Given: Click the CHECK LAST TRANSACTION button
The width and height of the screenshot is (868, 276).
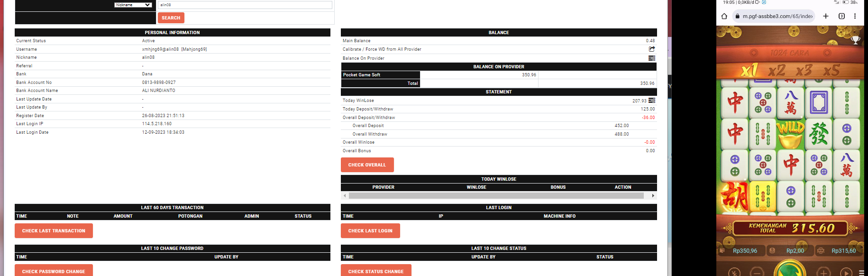Looking at the screenshot, I should point(54,231).
